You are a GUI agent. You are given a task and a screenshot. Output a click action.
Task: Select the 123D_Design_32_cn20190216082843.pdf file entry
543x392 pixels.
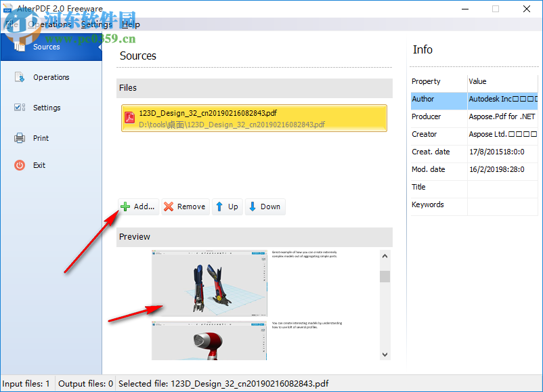(254, 118)
